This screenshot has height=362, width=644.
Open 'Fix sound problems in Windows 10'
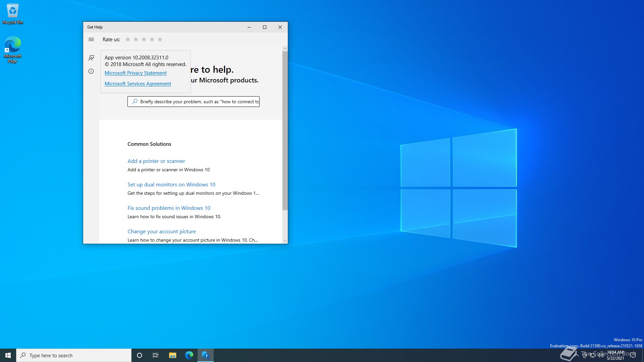click(169, 208)
